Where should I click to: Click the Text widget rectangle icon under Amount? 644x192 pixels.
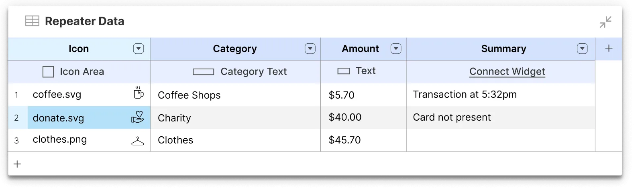pyautogui.click(x=343, y=71)
